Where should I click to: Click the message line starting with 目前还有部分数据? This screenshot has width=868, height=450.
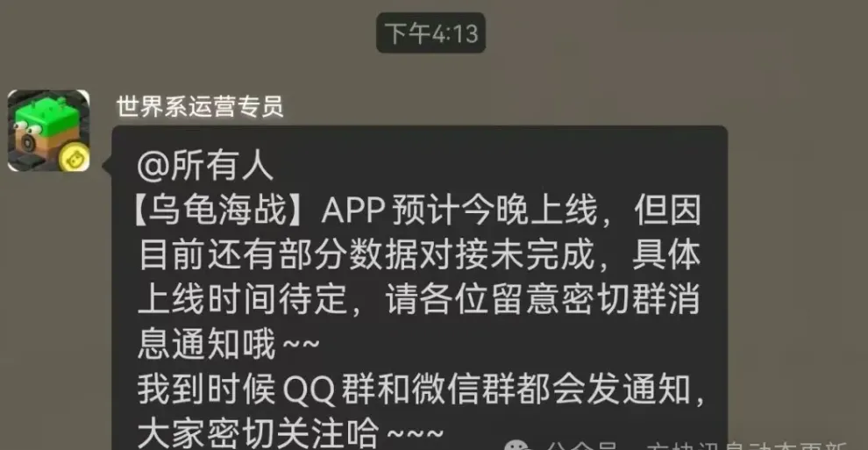(x=419, y=254)
